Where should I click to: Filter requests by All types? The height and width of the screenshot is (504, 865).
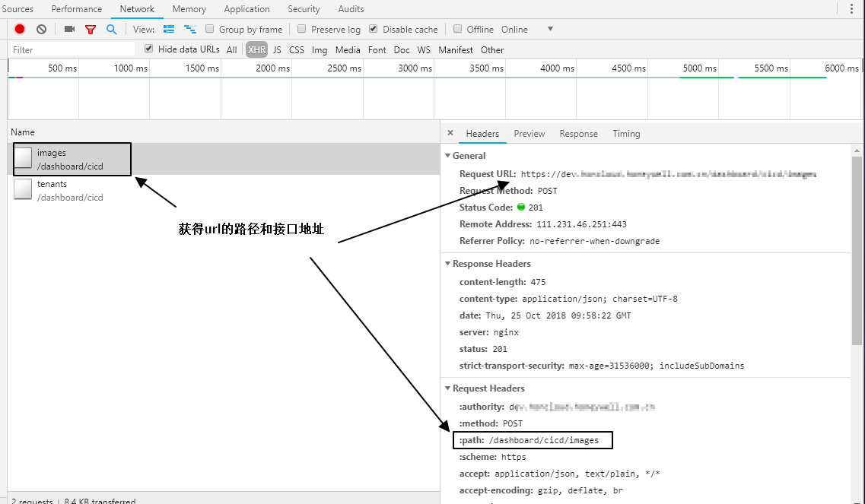(232, 49)
